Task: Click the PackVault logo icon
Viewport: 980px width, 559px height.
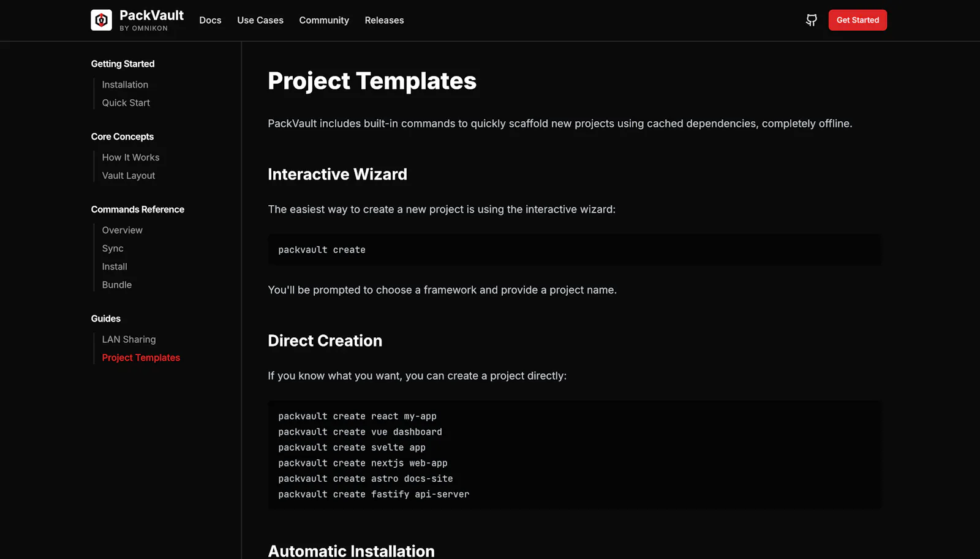Action: click(x=101, y=20)
